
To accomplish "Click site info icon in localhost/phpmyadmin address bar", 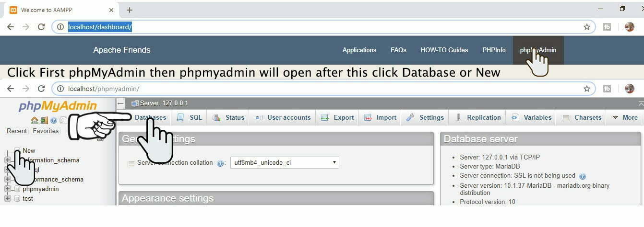I will (x=60, y=89).
